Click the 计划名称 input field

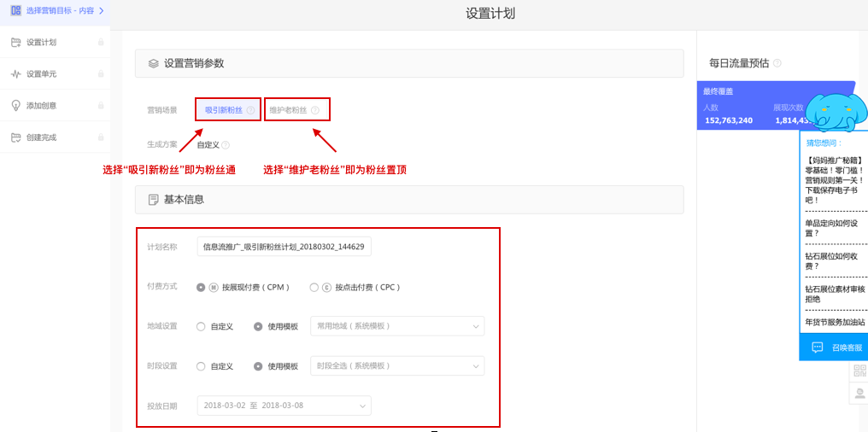coord(284,247)
